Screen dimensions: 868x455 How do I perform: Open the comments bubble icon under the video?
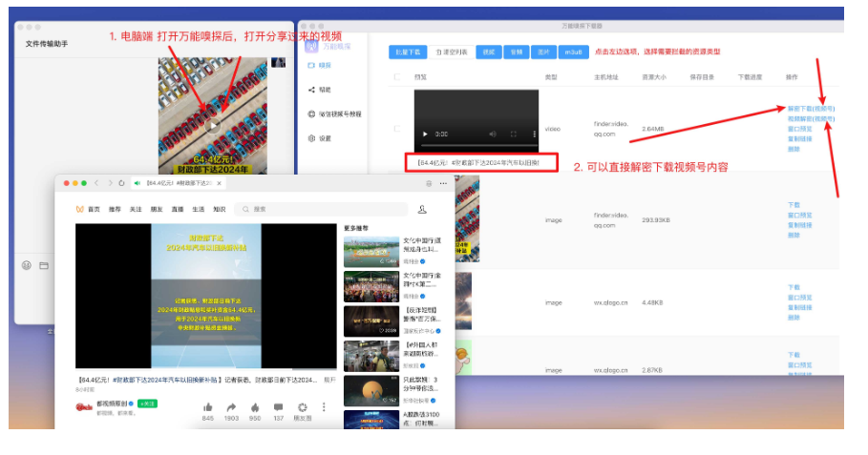point(278,407)
